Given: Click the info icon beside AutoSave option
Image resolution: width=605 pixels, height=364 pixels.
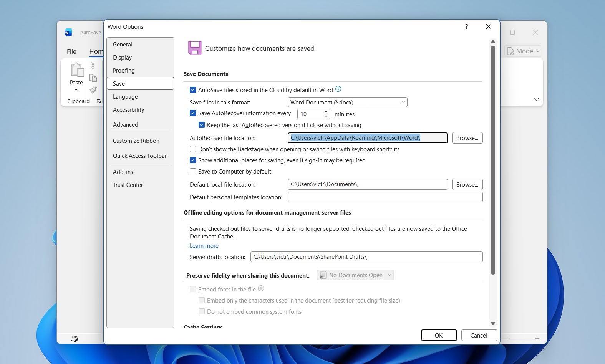Looking at the screenshot, I should (338, 89).
